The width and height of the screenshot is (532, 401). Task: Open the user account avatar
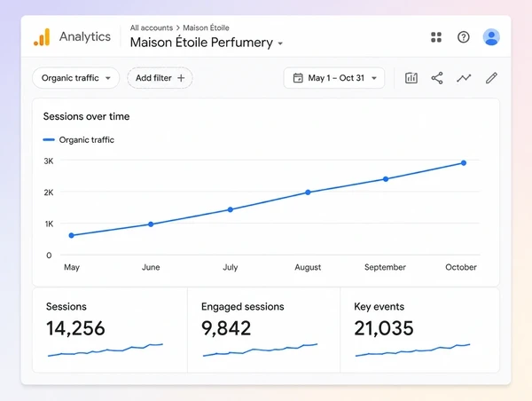point(491,37)
